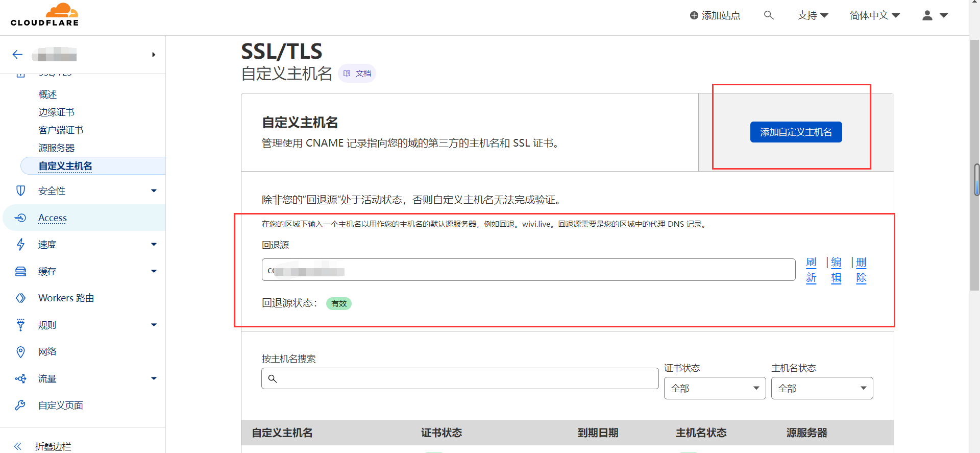
Task: Click the shield icon next to 安全性
Action: [x=20, y=190]
